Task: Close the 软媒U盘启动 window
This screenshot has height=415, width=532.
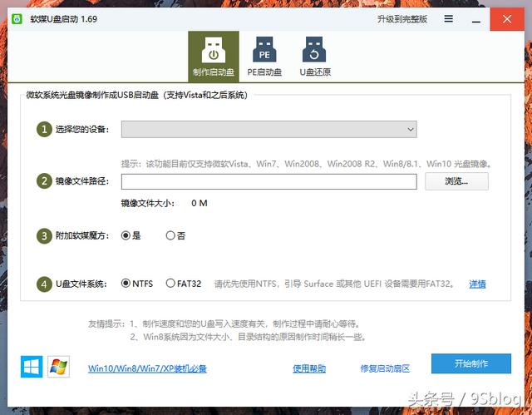Action: 507,19
